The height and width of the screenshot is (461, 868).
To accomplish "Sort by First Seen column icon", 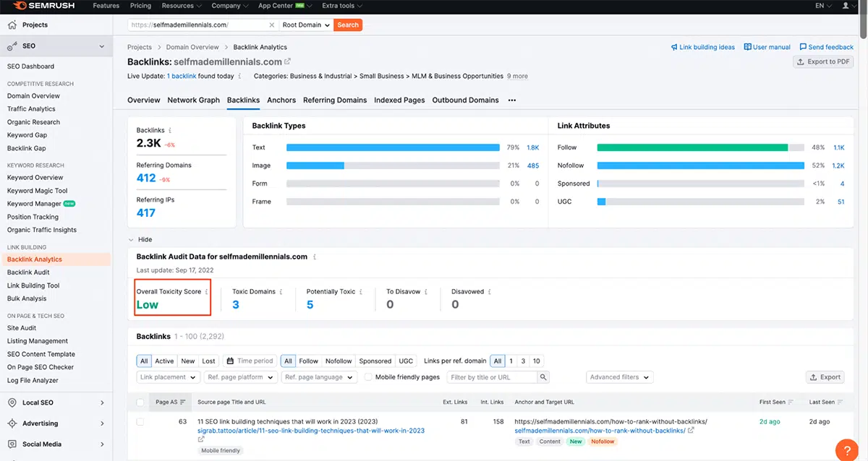I will tap(791, 402).
